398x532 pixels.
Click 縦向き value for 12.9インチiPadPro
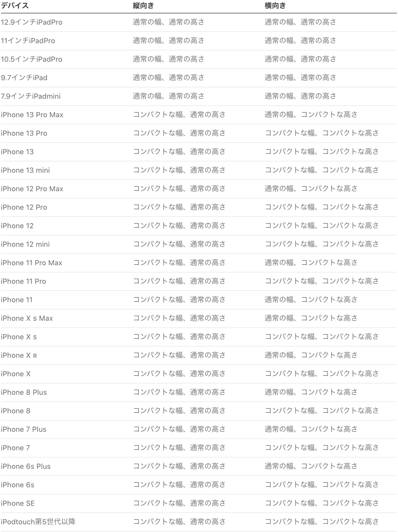coord(169,22)
